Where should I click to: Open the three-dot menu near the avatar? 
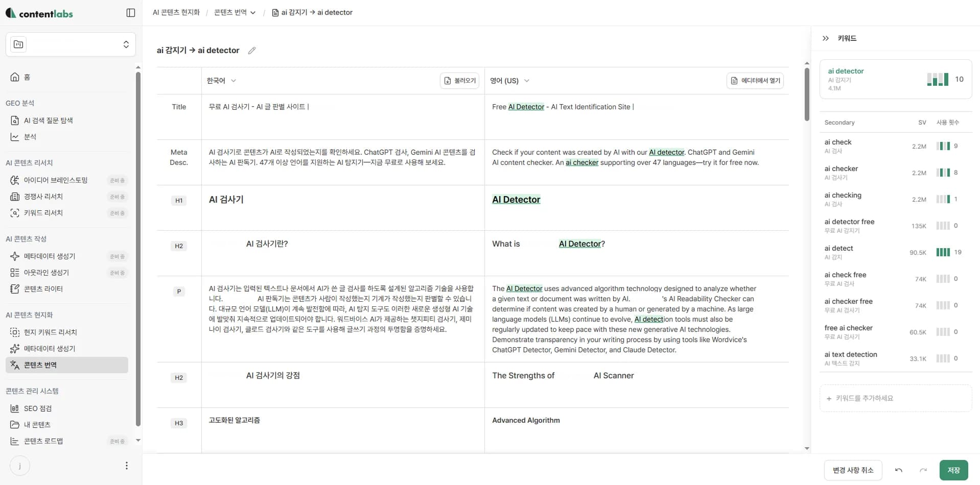click(126, 466)
